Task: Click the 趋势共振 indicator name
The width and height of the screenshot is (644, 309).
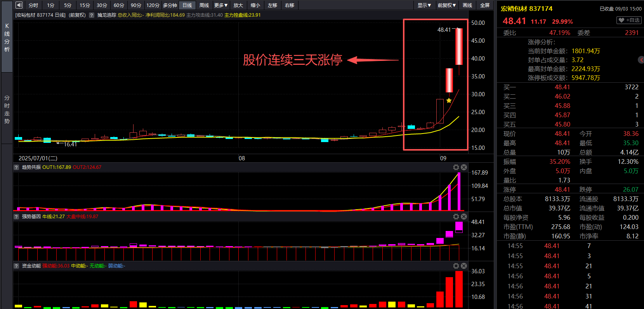Action: click(31, 167)
